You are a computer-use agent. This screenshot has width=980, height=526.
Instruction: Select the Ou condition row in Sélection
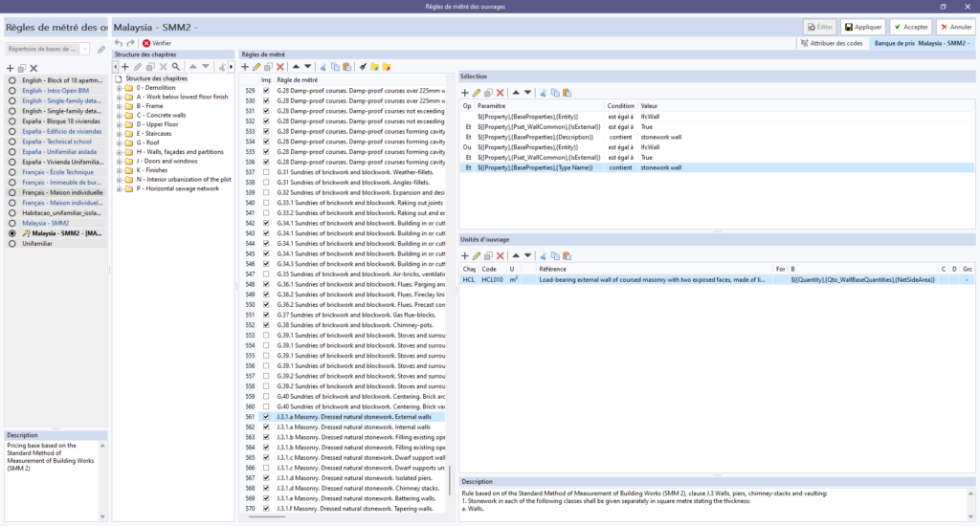tap(717, 147)
